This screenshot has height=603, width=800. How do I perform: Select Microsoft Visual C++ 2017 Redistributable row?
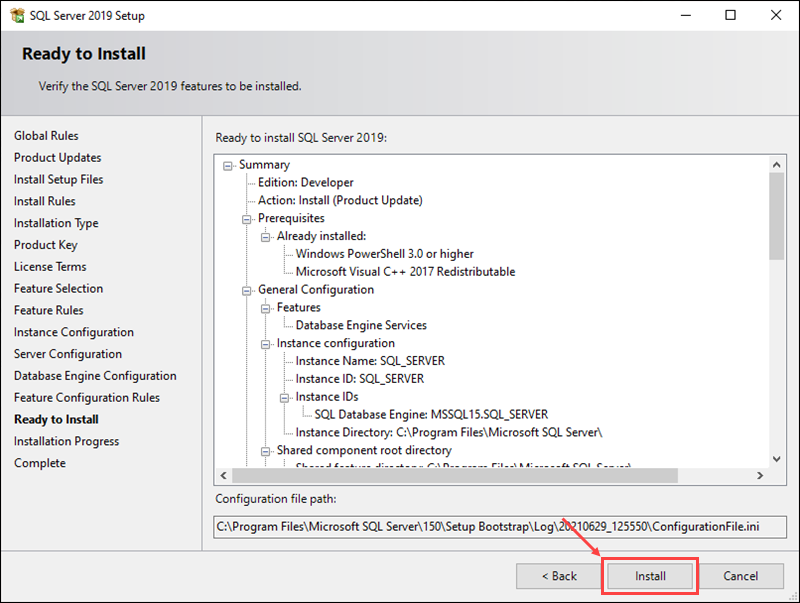coord(405,272)
